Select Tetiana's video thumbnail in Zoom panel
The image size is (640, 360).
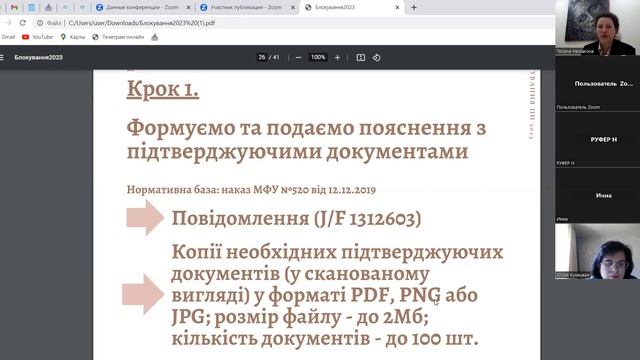(598, 27)
